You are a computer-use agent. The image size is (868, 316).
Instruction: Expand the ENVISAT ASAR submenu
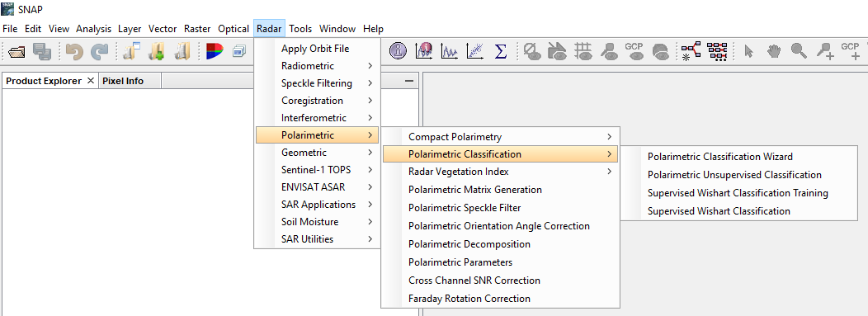point(317,187)
